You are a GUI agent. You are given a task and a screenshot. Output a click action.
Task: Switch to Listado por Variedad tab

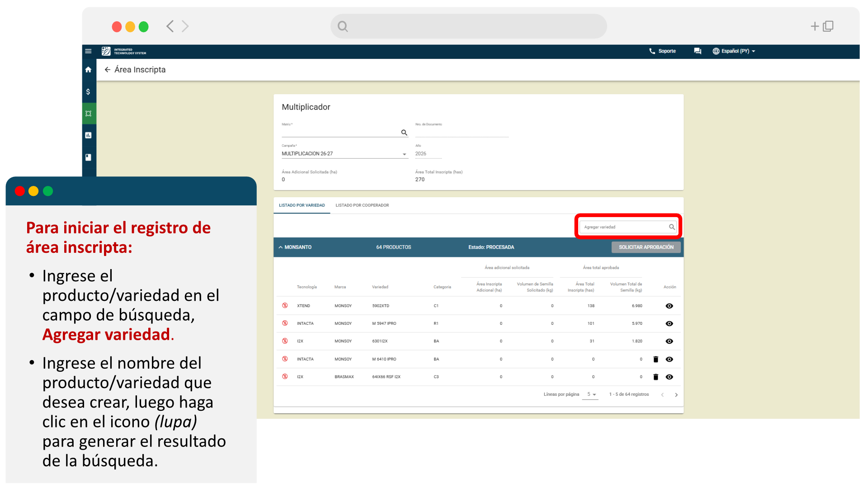[302, 205]
